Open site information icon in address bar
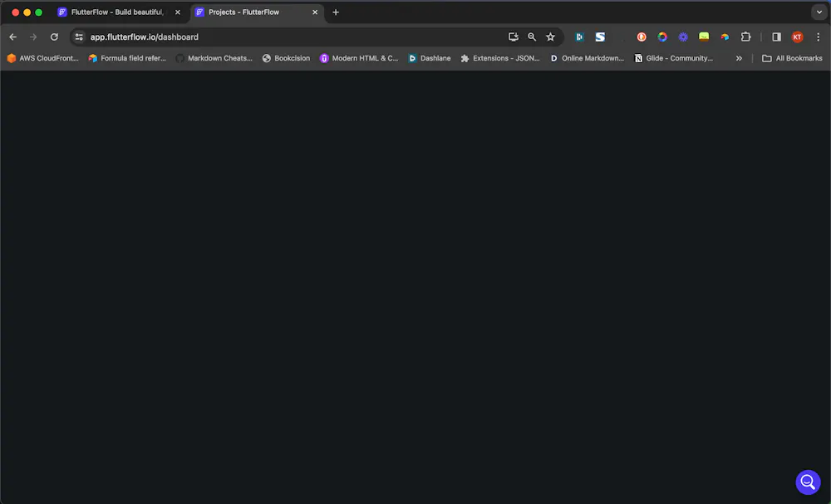Screen dimensions: 831x504 [79, 37]
